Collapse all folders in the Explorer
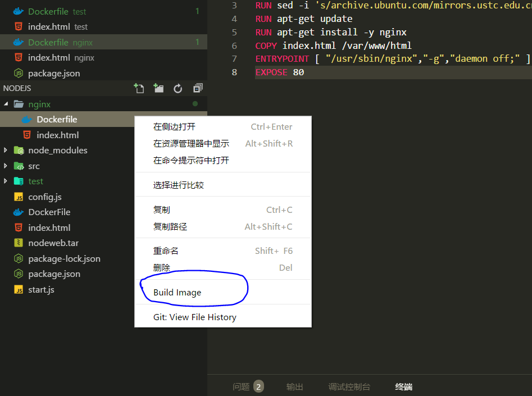Screen dimensions: 532x396 coord(197,88)
